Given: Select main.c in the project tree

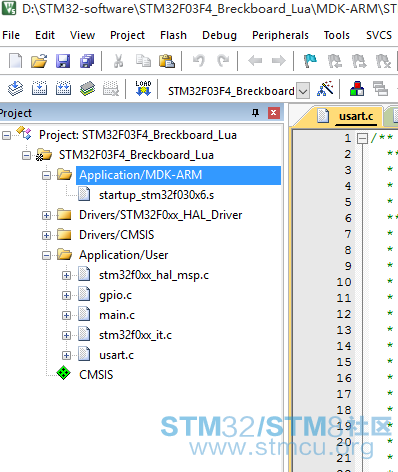Looking at the screenshot, I should [117, 315].
